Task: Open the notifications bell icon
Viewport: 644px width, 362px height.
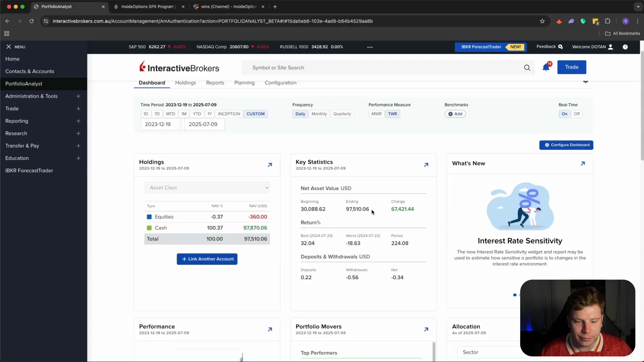Action: 546,68
